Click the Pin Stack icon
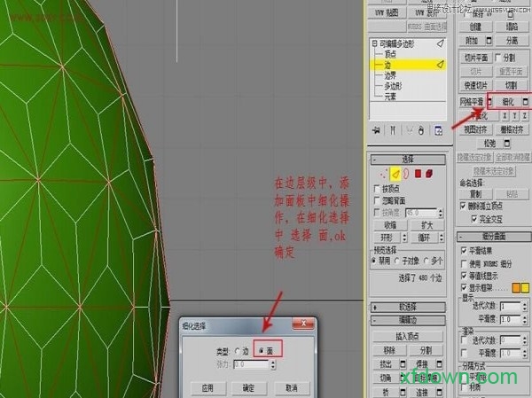Screen dimensions: 532x398 [x=376, y=129]
